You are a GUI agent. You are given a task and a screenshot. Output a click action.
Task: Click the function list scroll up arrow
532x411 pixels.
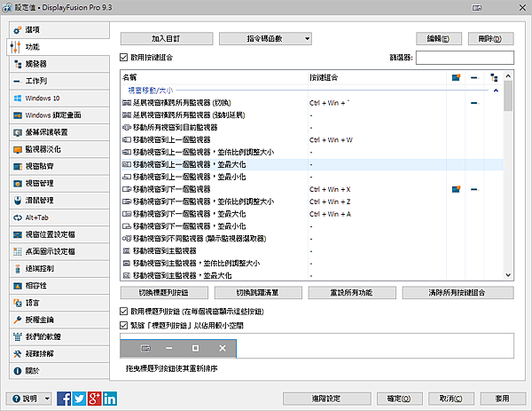coord(508,76)
